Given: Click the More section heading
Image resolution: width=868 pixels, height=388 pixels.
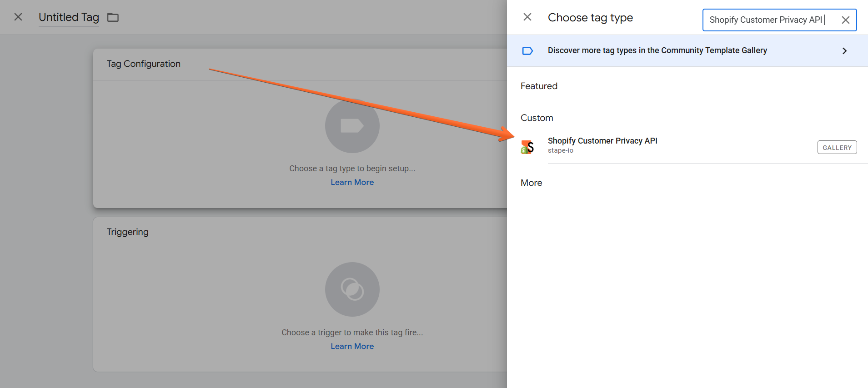Looking at the screenshot, I should coord(532,183).
